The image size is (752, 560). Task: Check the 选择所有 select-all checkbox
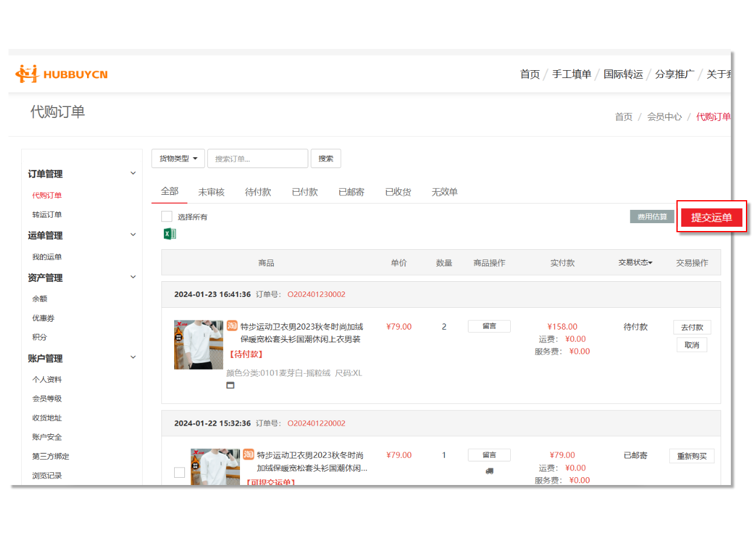pos(167,217)
